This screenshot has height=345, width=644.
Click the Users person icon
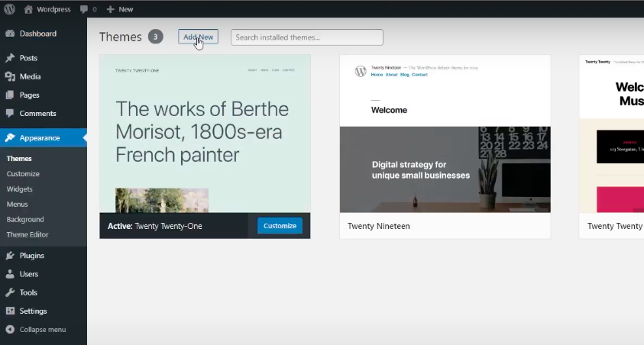[10, 274]
